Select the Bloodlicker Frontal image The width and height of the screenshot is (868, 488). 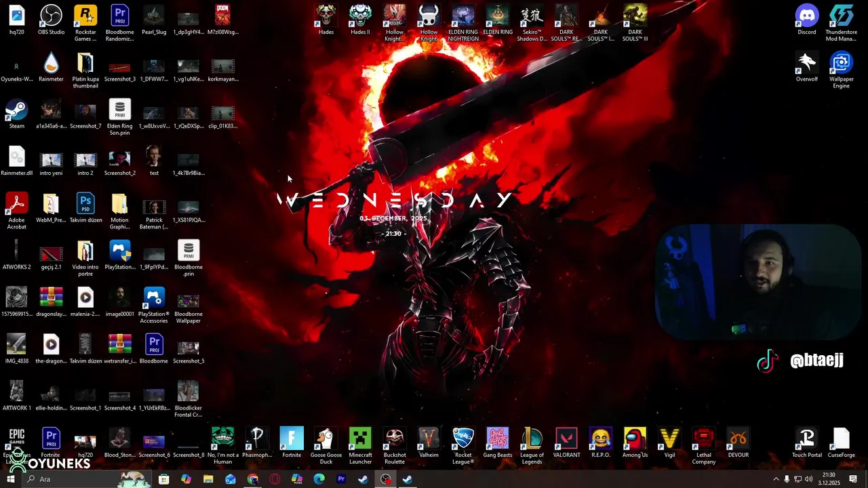pos(189,399)
